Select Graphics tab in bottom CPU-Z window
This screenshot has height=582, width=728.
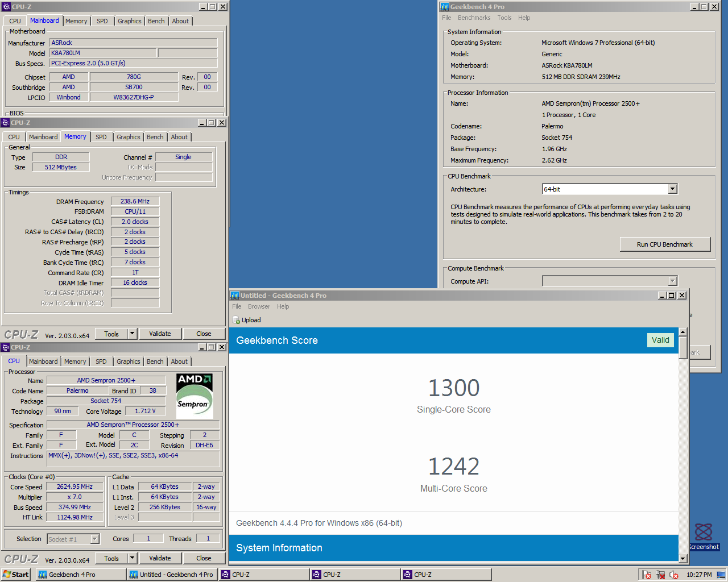point(129,361)
